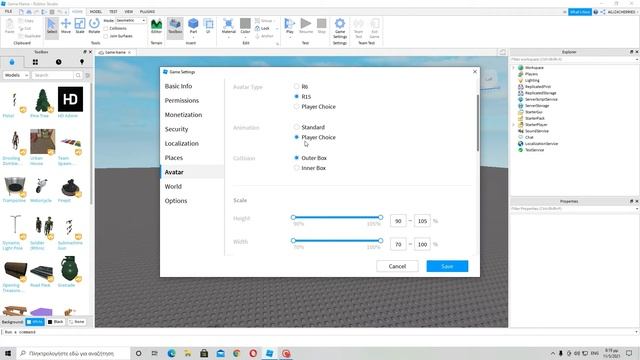Expand the Workspace tree node
Image resolution: width=640 pixels, height=360 pixels.
(x=514, y=68)
